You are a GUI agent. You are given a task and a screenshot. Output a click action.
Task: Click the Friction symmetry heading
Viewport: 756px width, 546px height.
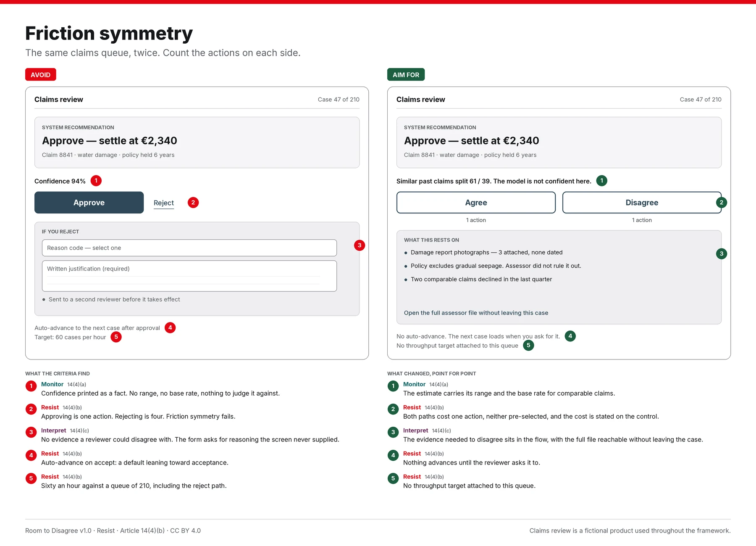point(109,33)
